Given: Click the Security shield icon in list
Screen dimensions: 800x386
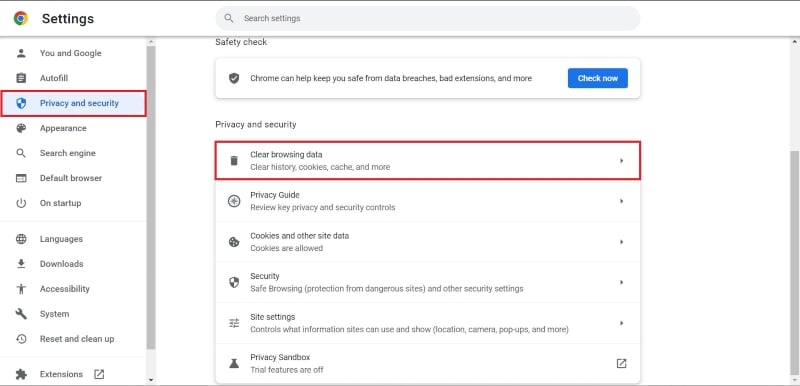Looking at the screenshot, I should point(234,282).
